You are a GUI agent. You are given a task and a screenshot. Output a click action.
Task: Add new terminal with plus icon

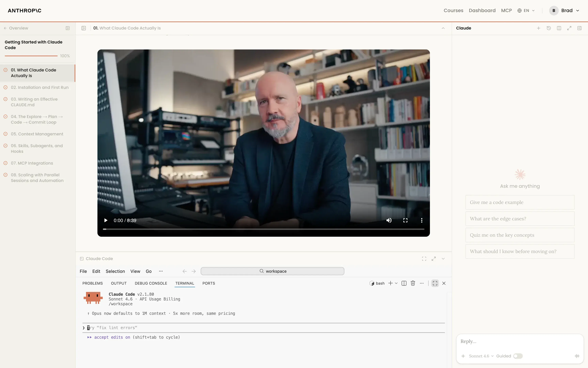[x=390, y=283]
